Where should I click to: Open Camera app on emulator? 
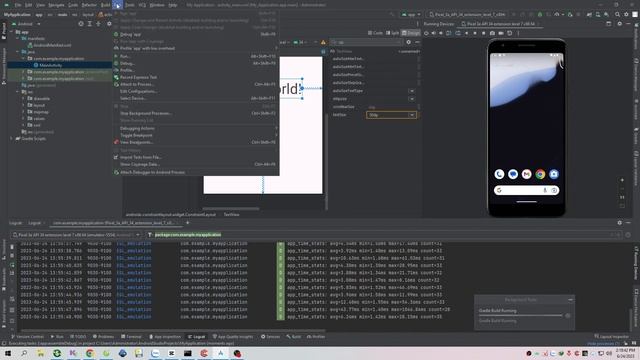[554, 174]
